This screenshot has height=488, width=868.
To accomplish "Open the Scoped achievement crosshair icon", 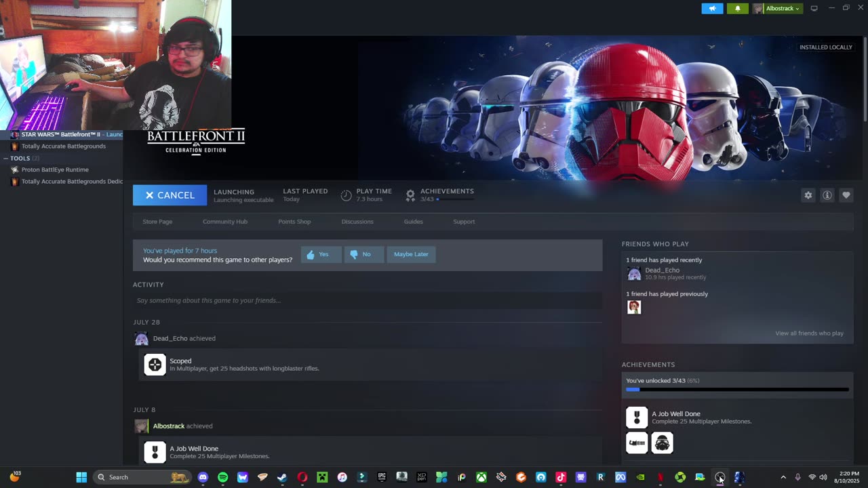I will click(x=155, y=365).
